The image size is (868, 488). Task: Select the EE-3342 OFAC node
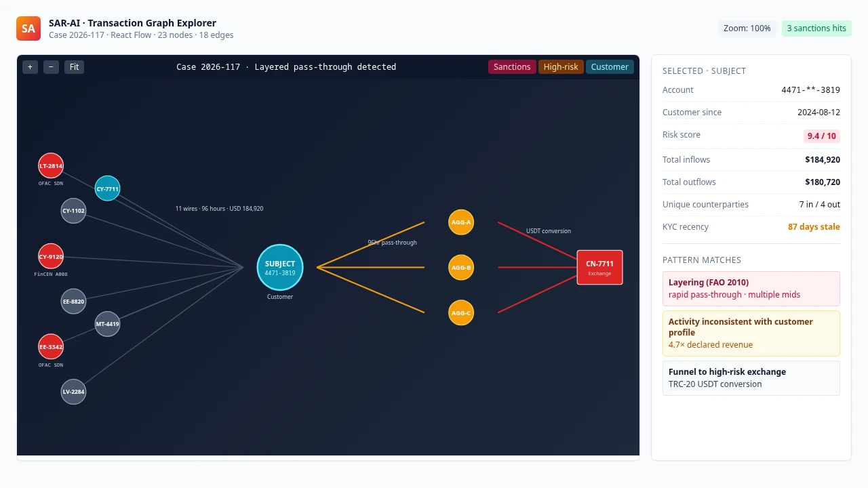[x=51, y=347]
